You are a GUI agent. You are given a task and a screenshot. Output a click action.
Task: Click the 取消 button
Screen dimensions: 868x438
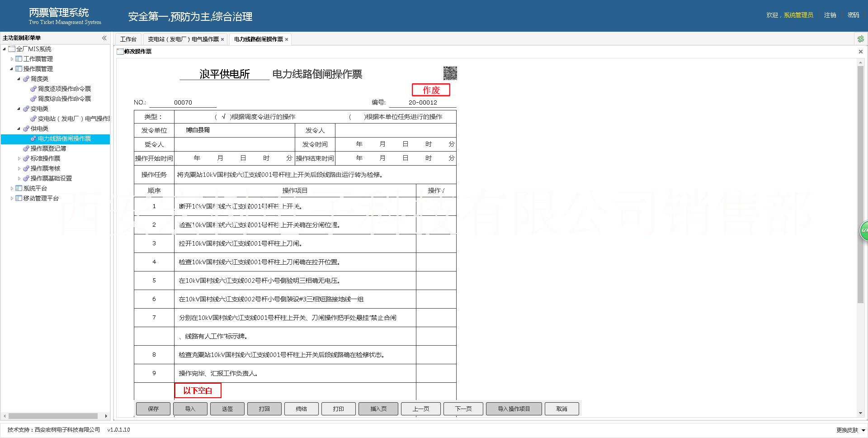point(562,409)
